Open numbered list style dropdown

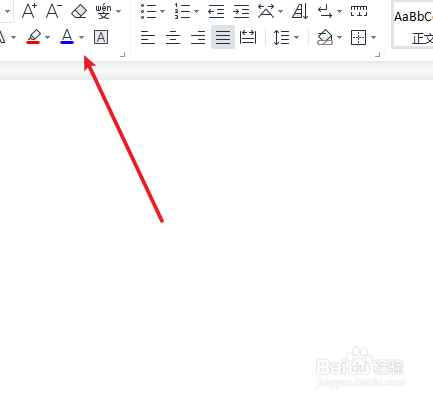(x=196, y=11)
